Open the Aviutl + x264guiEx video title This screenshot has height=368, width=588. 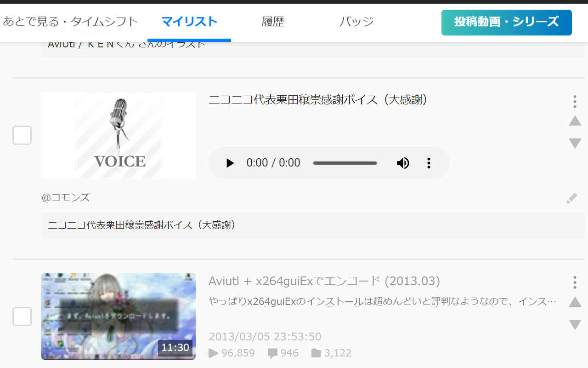324,281
